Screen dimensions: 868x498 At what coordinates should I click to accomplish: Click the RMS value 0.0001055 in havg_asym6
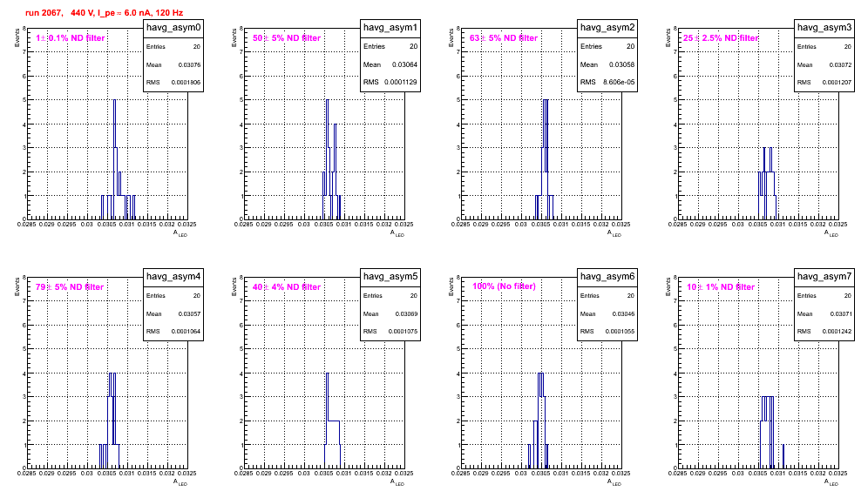click(x=620, y=332)
